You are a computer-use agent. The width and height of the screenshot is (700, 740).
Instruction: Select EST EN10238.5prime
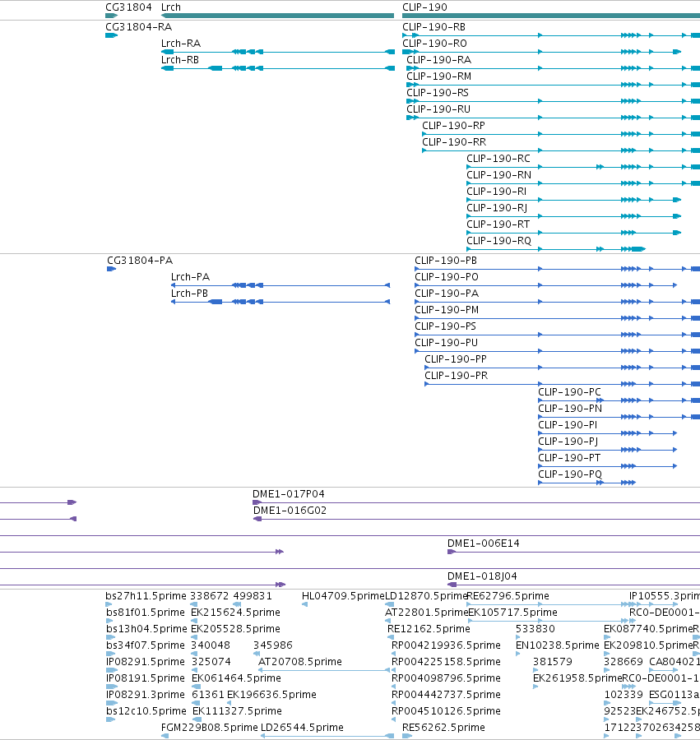tap(558, 645)
